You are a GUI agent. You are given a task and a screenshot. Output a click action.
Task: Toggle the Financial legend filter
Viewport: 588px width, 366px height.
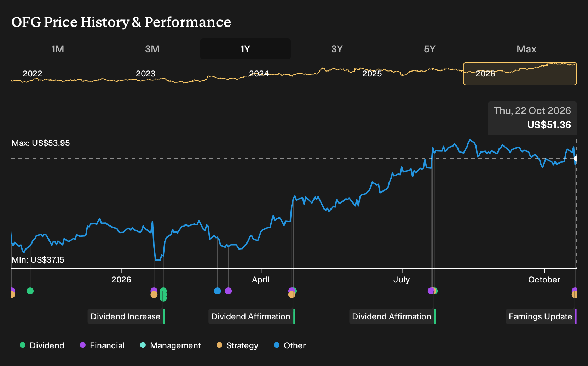102,345
